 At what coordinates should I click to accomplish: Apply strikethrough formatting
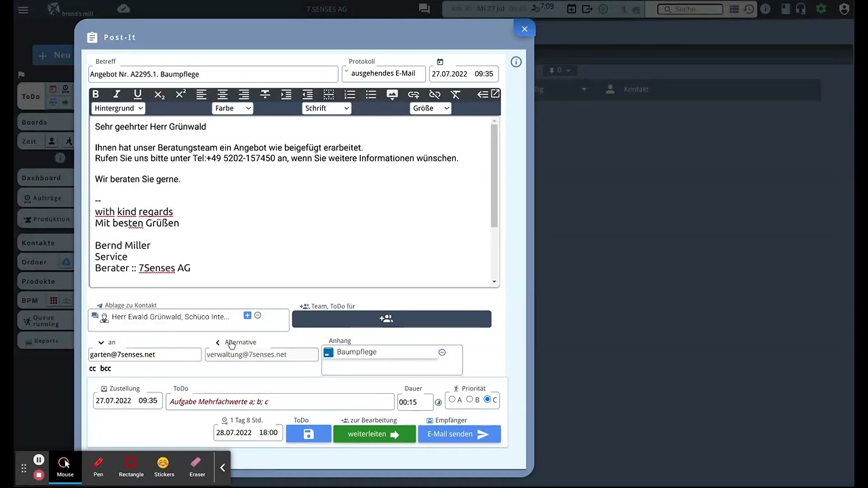(x=265, y=94)
